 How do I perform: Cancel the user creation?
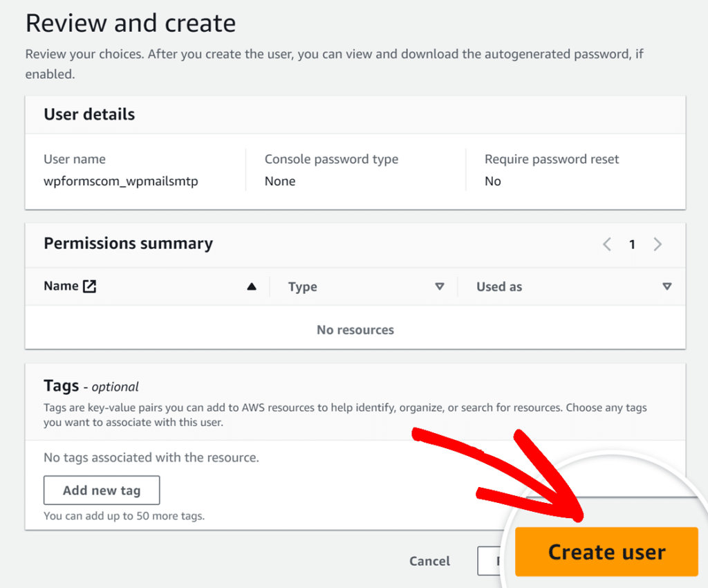coord(429,561)
